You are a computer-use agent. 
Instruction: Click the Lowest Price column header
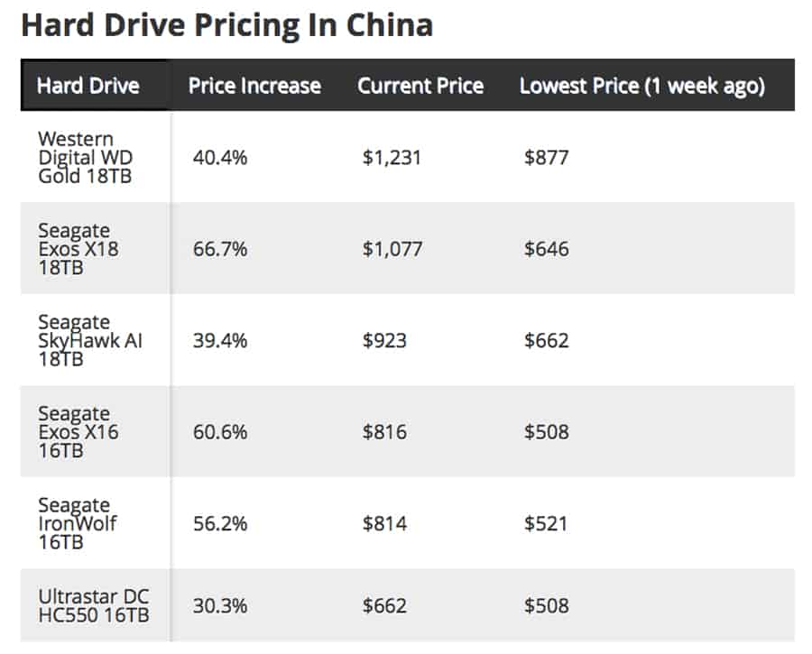point(642,86)
